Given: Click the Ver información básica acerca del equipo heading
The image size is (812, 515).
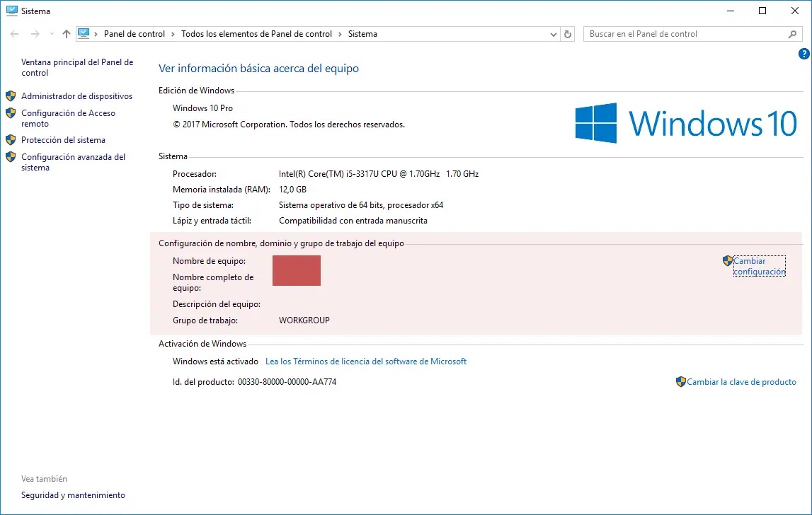Looking at the screenshot, I should pos(258,69).
